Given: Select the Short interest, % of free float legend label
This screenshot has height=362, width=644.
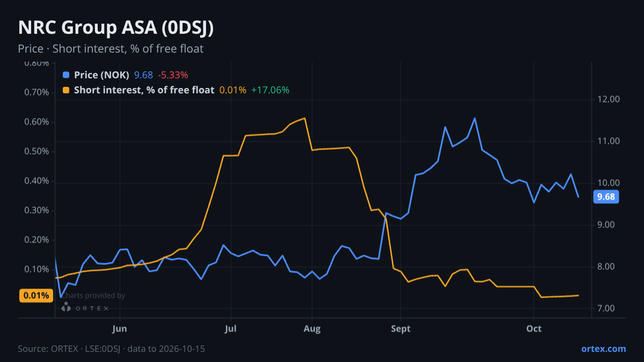Looking at the screenshot, I should point(144,90).
